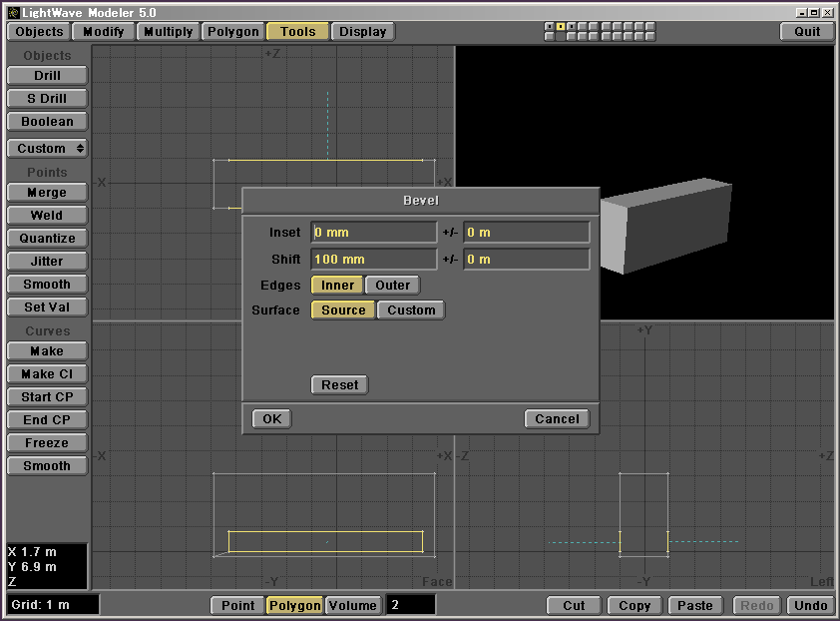Viewport: 840px width, 621px height.
Task: Click the active yellow layer 2 button
Action: [x=561, y=26]
